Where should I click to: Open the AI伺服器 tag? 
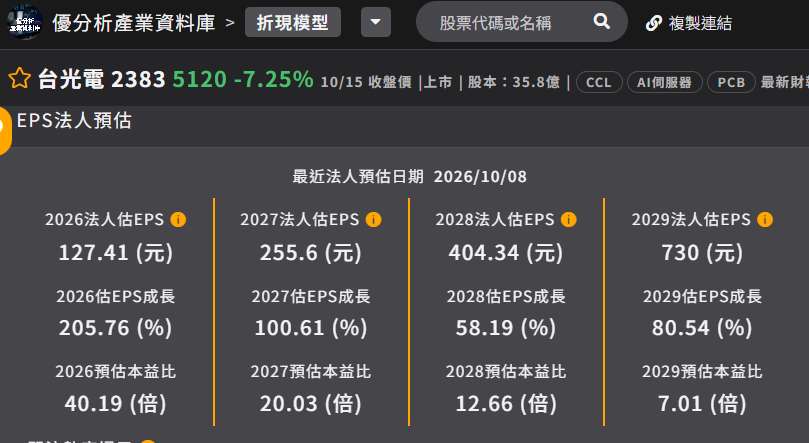[665, 82]
